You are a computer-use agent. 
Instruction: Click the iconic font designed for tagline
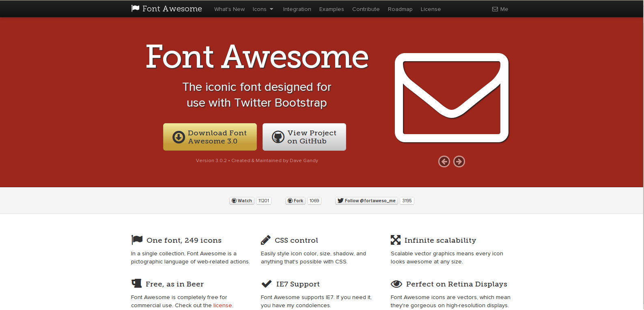pyautogui.click(x=257, y=95)
